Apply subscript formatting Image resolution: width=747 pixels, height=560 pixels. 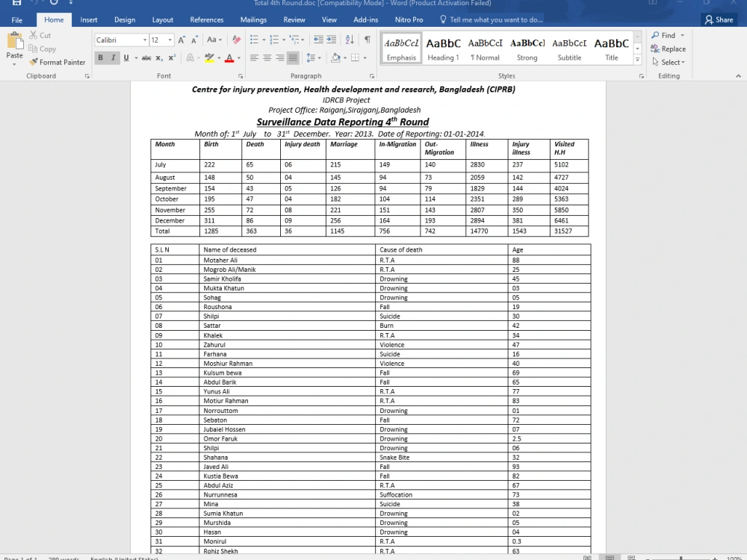[x=160, y=57]
